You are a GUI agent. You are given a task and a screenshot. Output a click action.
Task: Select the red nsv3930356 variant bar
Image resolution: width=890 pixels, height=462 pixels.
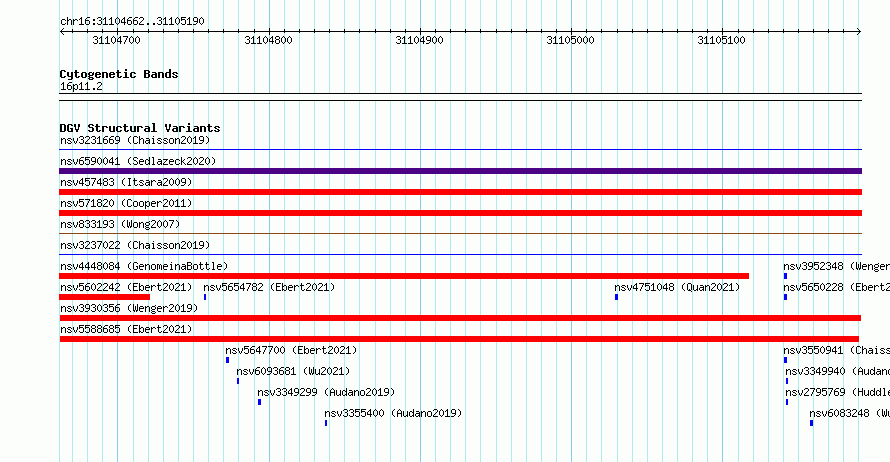[460, 318]
